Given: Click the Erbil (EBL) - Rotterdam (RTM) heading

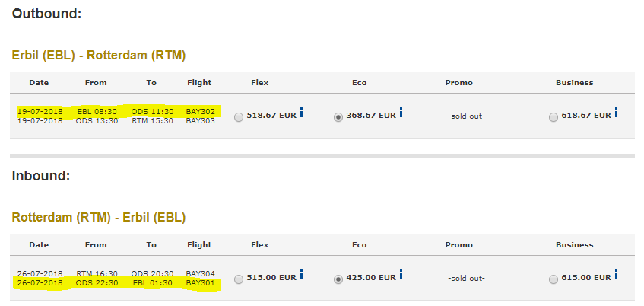Looking at the screenshot, I should click(99, 55).
